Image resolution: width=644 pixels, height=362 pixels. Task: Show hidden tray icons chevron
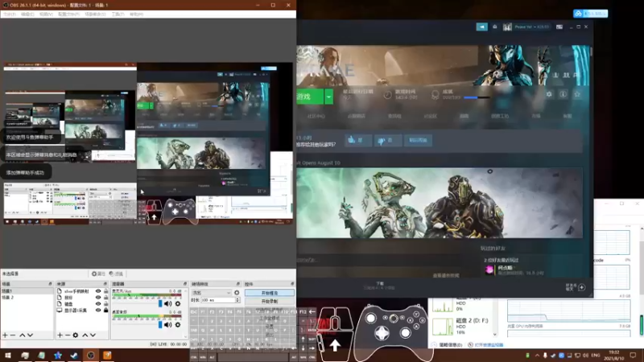tap(537, 356)
